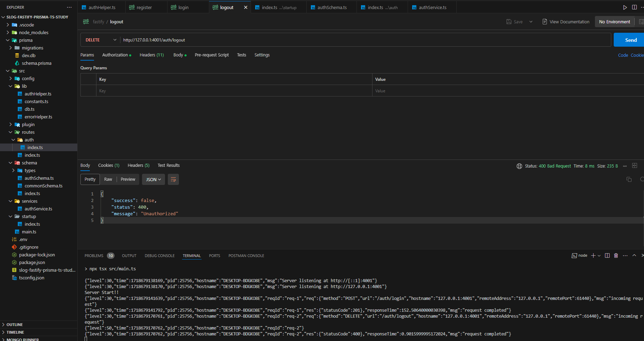This screenshot has width=644, height=341.
Task: Select the Preview response view
Action: [x=128, y=179]
